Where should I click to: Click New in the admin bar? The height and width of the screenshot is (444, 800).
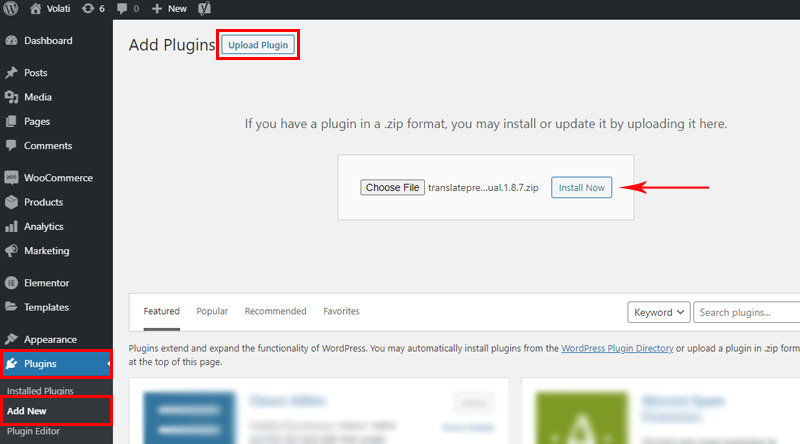[177, 9]
